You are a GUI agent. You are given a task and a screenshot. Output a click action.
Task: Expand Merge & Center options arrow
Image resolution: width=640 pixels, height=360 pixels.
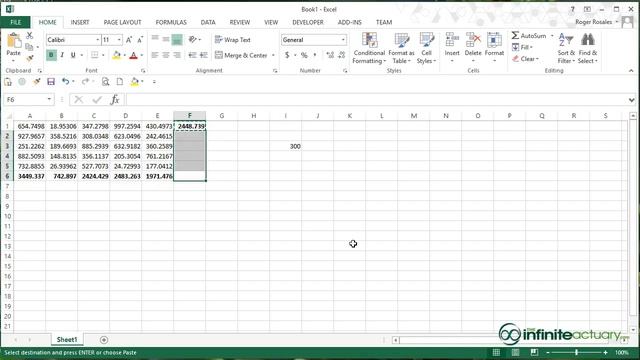coord(273,55)
